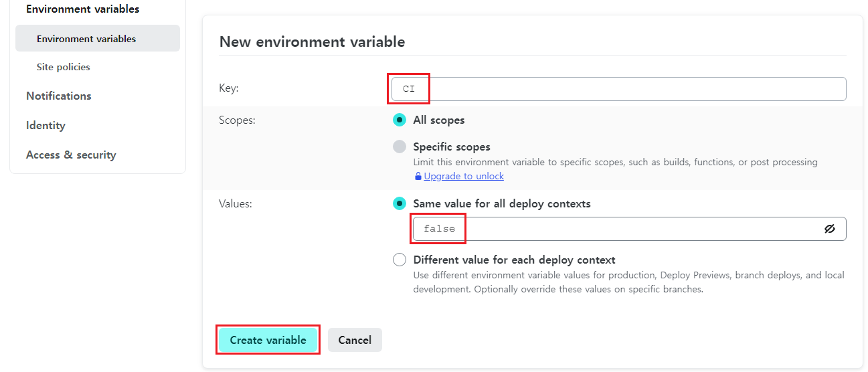868x372 pixels.
Task: Click the Key: field label
Action: coord(229,88)
